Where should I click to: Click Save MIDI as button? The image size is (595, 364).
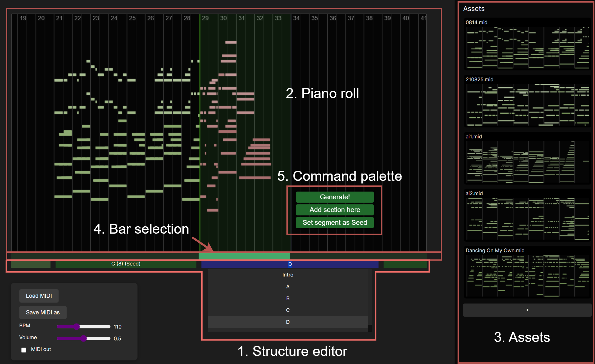[x=43, y=312]
